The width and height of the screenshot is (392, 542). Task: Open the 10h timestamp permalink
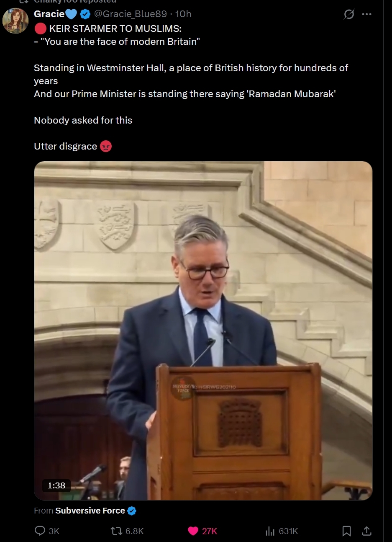tap(183, 14)
